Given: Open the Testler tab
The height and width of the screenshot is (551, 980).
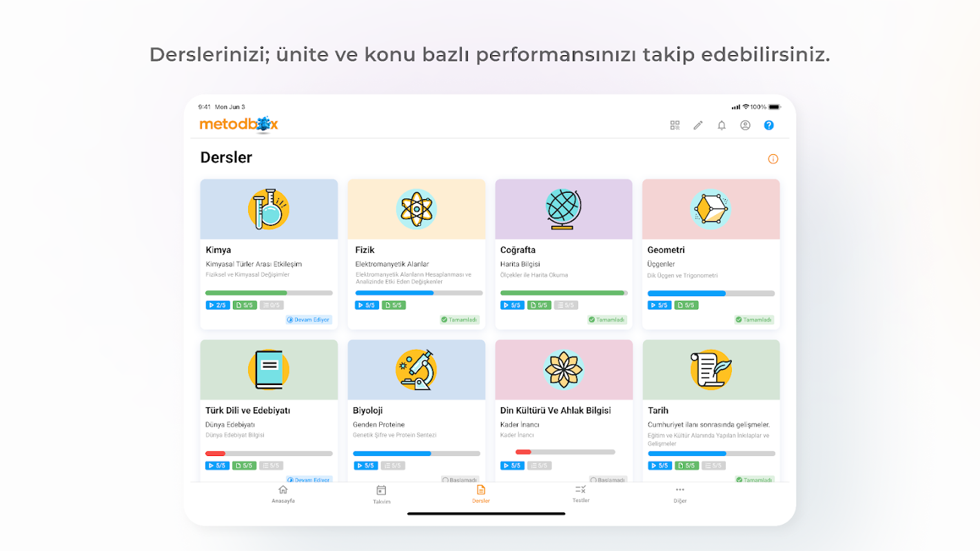Looking at the screenshot, I should [x=580, y=493].
